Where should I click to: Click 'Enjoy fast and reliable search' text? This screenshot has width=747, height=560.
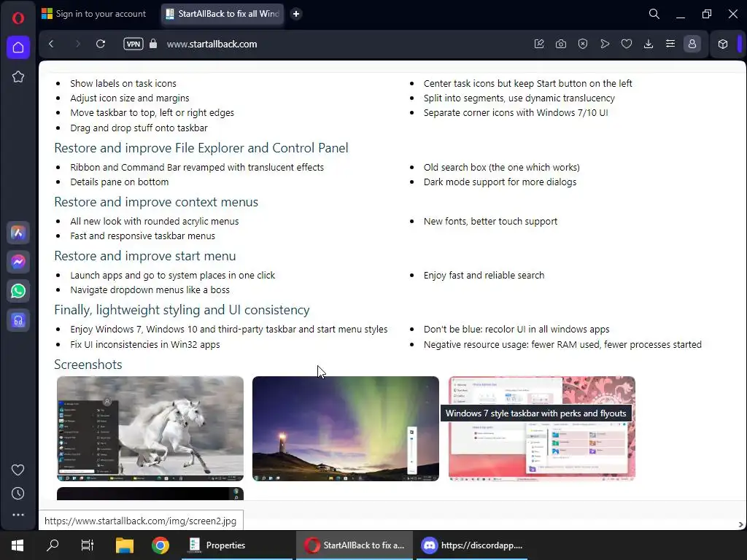click(484, 275)
